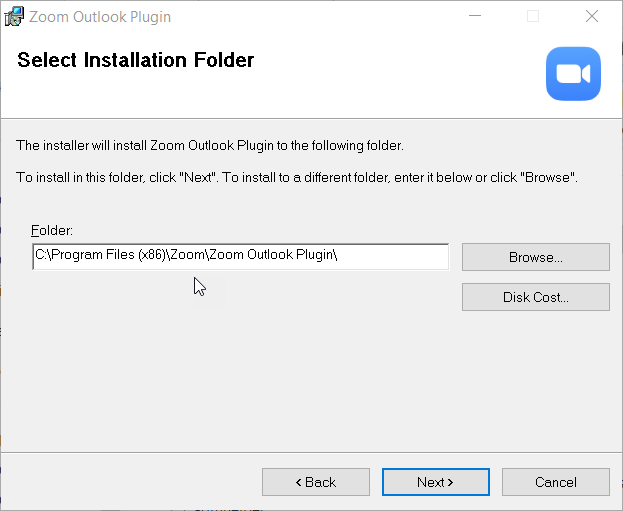Click the 'Folder:' label
This screenshot has height=511, width=623.
[52, 230]
